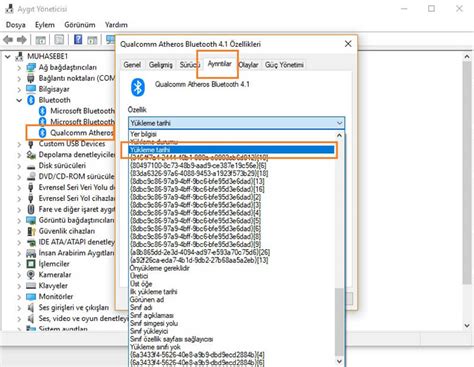The width and height of the screenshot is (474, 367).
Task: Select İlk yükleme tarihi option
Action: [x=232, y=292]
